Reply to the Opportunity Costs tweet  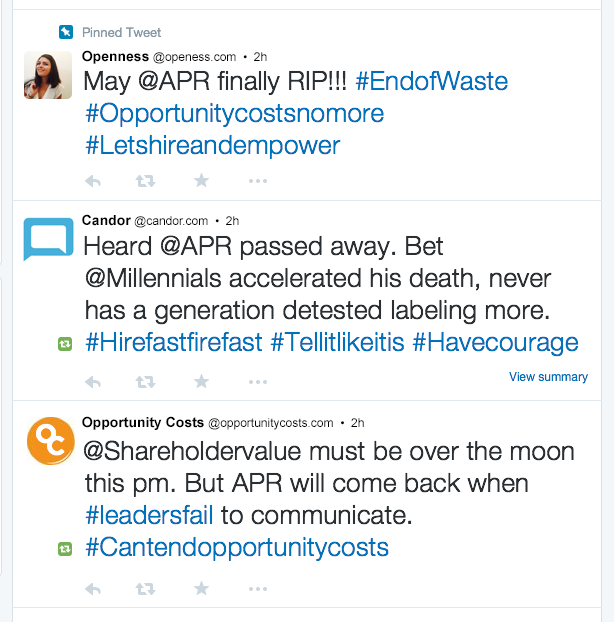(94, 589)
